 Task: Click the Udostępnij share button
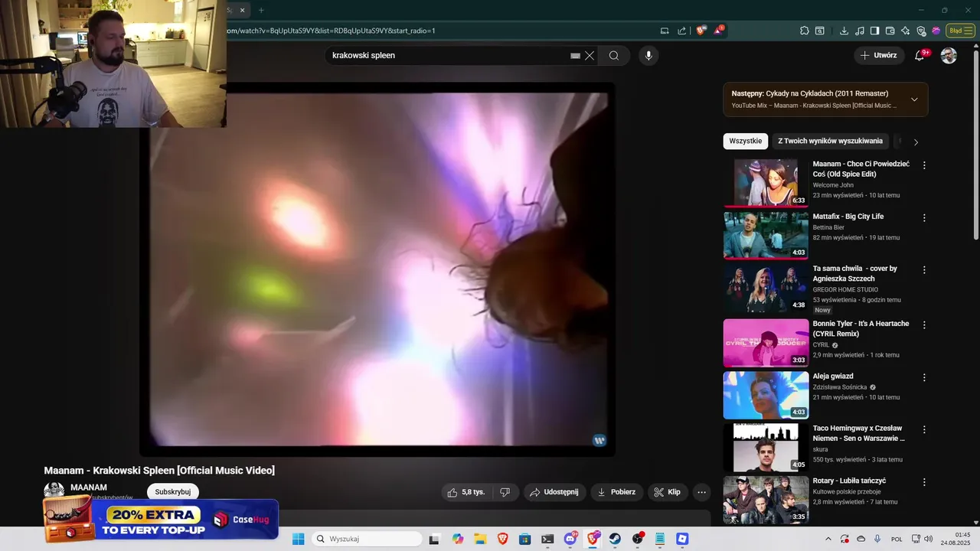pyautogui.click(x=555, y=492)
